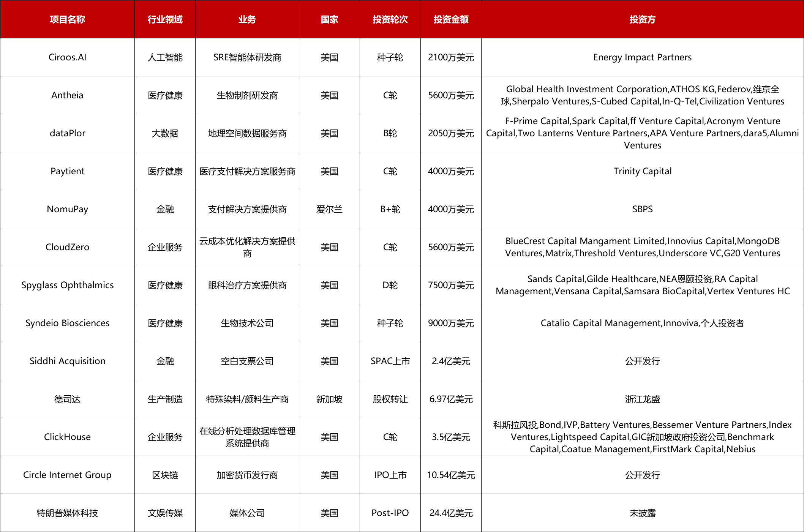Screen dimensions: 804x532
Task: Select the CloudZero project name cell
Action: [x=67, y=247]
